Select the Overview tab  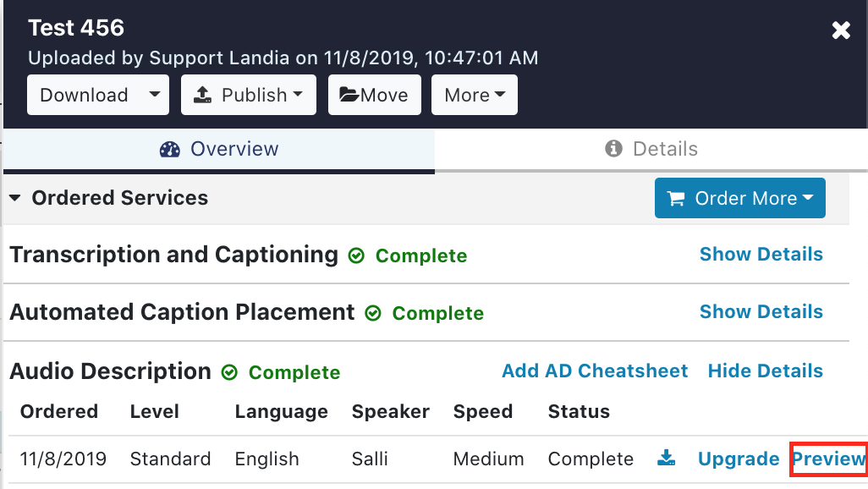tap(218, 148)
